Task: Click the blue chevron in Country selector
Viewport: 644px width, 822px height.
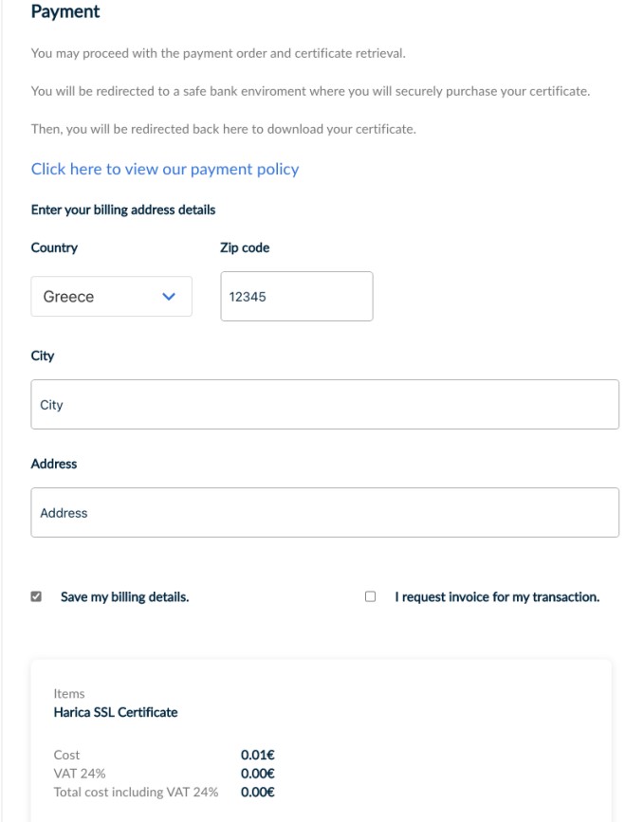Action: (x=169, y=297)
